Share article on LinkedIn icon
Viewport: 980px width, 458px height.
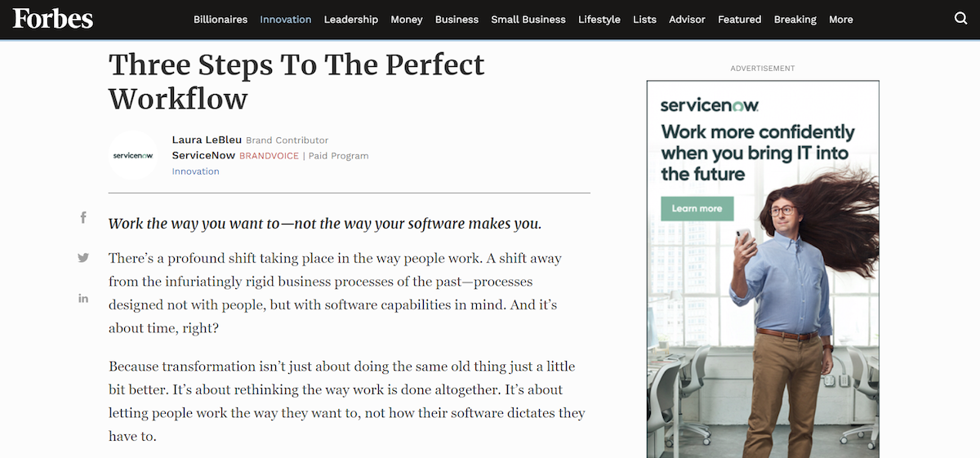(83, 299)
